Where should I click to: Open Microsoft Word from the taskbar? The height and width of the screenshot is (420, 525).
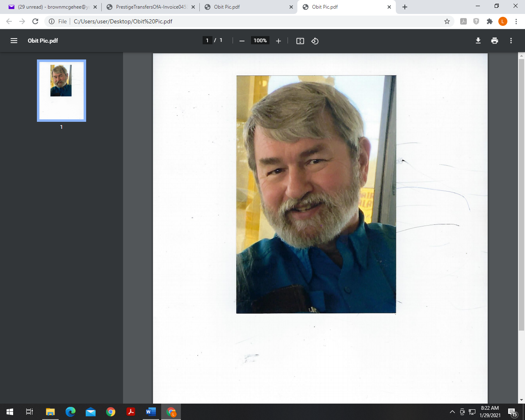pos(151,412)
